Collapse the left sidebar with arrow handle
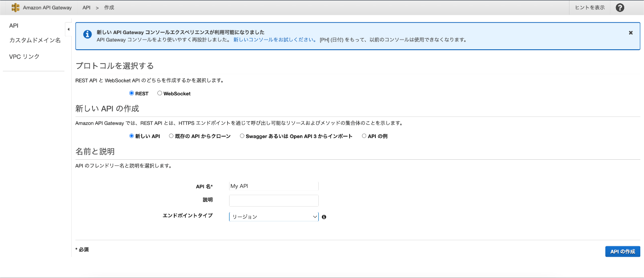 coord(68,29)
